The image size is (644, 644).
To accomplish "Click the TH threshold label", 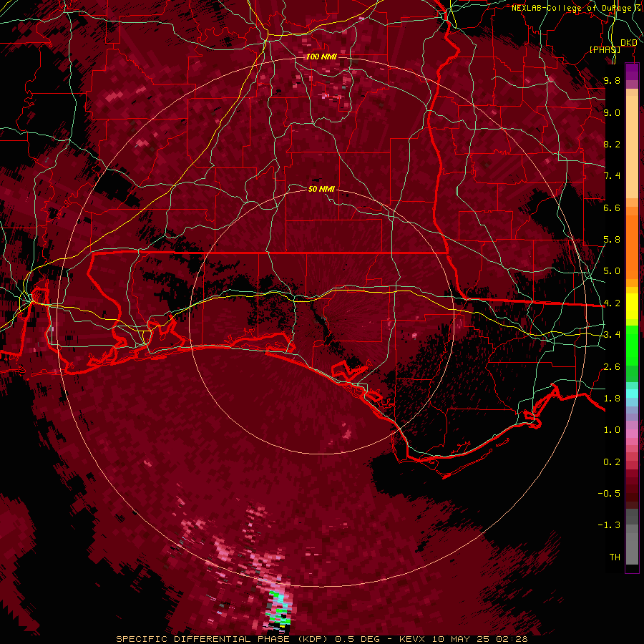I will (x=615, y=557).
